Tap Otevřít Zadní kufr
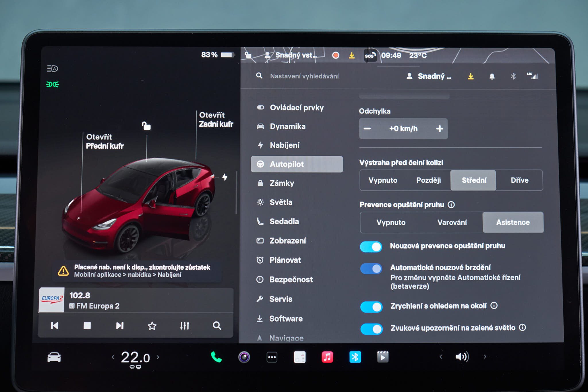Image resolution: width=588 pixels, height=392 pixels. pos(216,119)
